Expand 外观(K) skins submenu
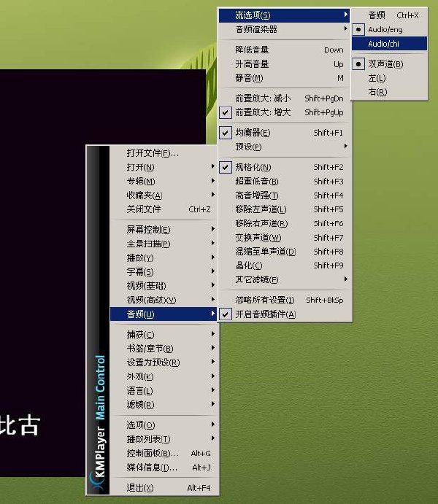This screenshot has height=504, width=438. tap(164, 376)
